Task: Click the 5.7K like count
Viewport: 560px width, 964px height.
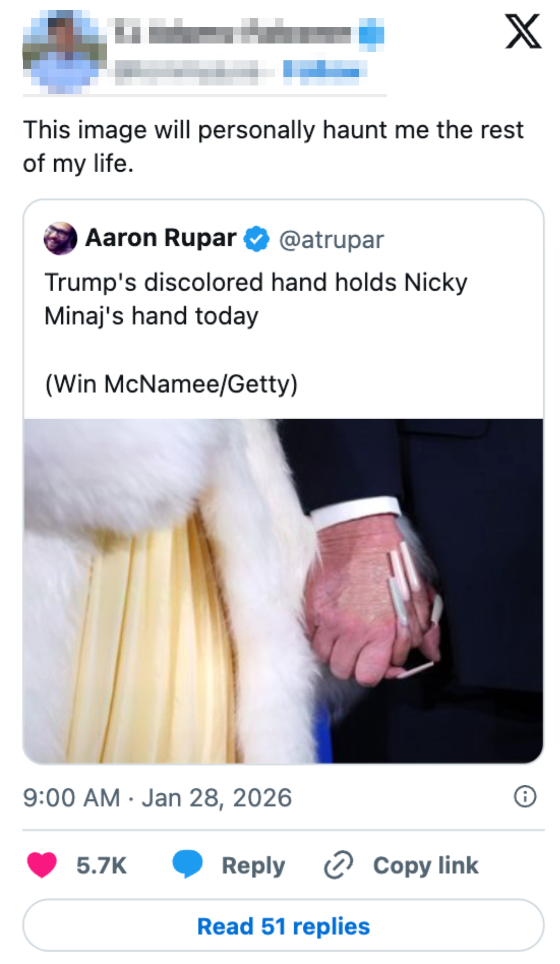Action: click(102, 865)
